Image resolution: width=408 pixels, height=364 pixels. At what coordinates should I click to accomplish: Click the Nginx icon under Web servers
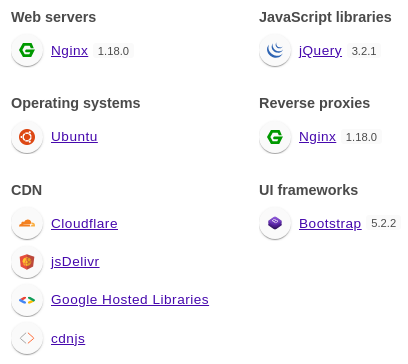[27, 50]
